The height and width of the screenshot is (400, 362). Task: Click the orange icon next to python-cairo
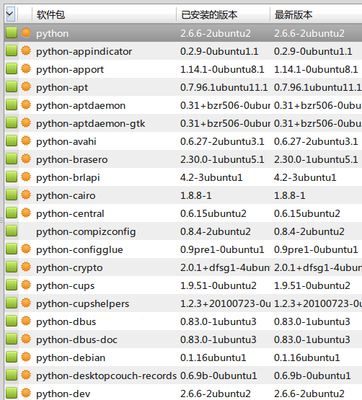[26, 195]
